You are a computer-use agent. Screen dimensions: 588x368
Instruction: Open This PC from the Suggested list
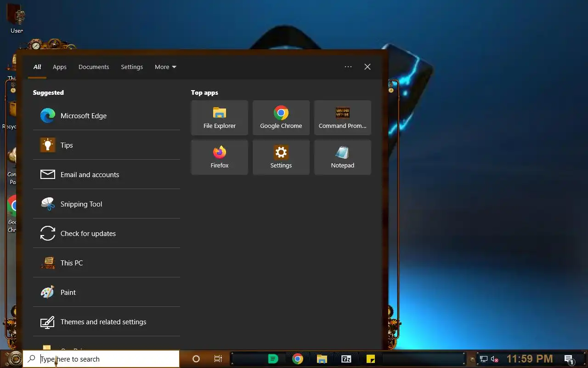click(106, 263)
